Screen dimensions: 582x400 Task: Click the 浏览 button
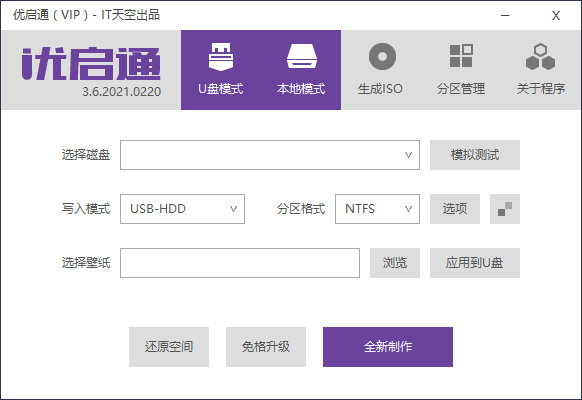(395, 263)
